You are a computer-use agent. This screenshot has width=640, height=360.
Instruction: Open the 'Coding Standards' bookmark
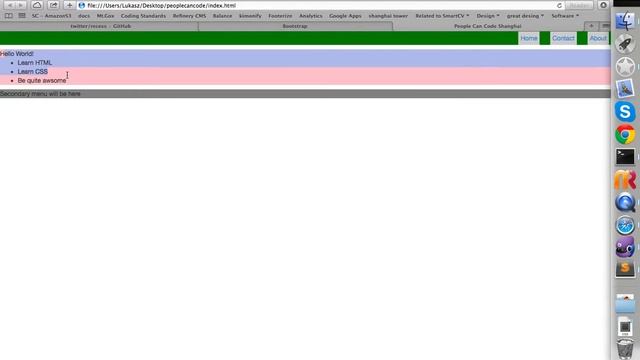pyautogui.click(x=143, y=16)
